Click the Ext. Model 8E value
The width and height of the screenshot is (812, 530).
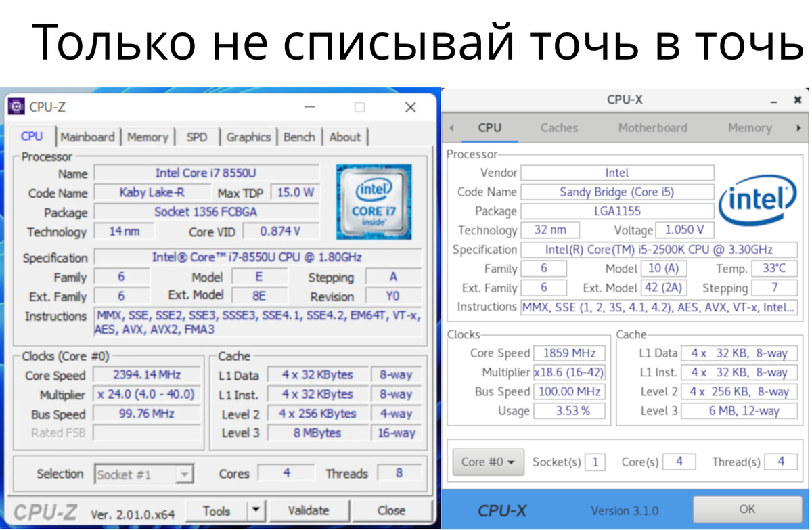pyautogui.click(x=260, y=296)
